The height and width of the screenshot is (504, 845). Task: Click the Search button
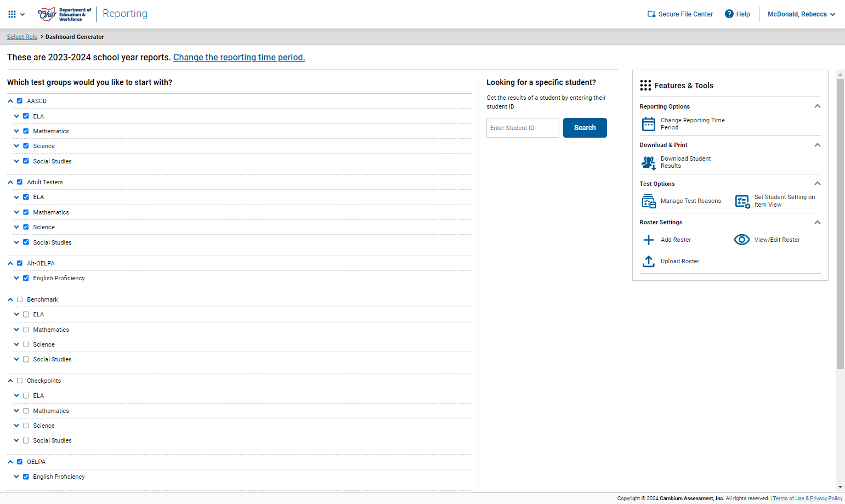point(585,128)
